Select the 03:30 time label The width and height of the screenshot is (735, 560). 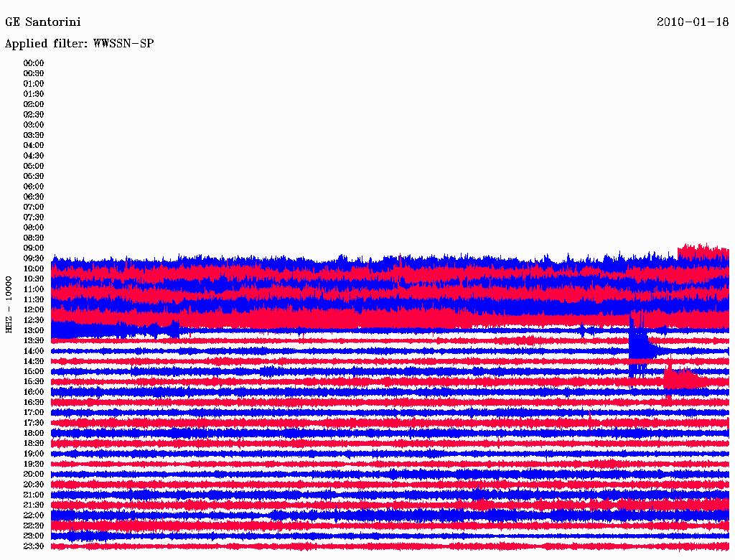33,135
